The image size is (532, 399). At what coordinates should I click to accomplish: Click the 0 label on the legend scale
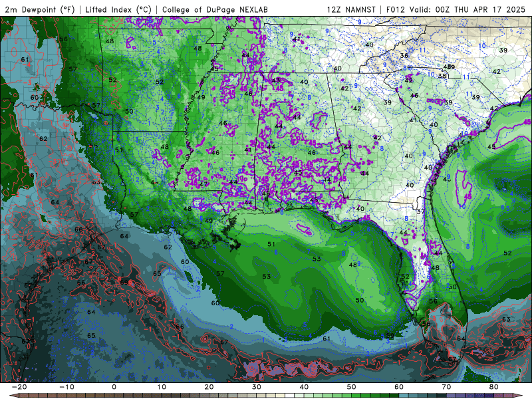click(x=114, y=387)
